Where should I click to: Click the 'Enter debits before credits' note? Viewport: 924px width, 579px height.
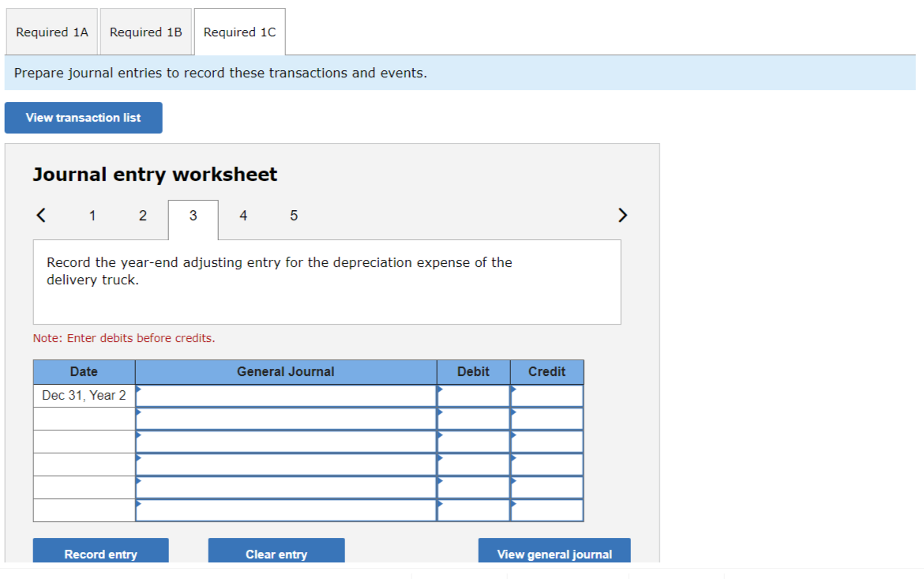(x=124, y=338)
